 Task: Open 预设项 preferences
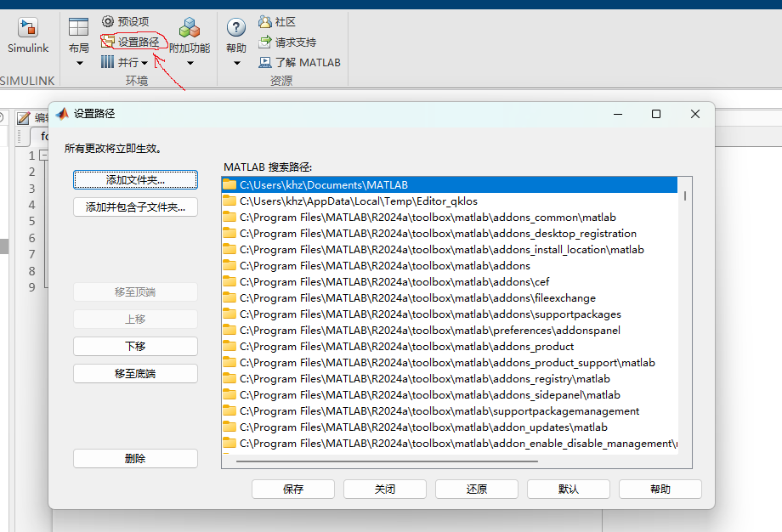125,21
